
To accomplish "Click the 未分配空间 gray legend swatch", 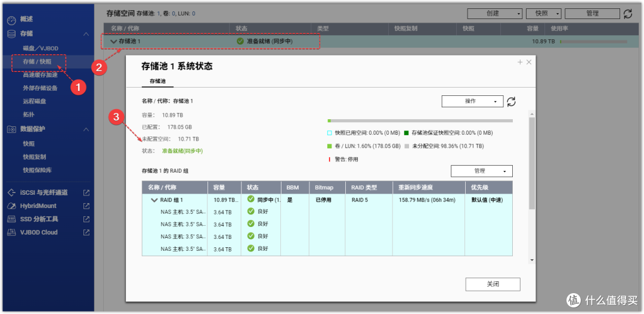I will coord(407,146).
